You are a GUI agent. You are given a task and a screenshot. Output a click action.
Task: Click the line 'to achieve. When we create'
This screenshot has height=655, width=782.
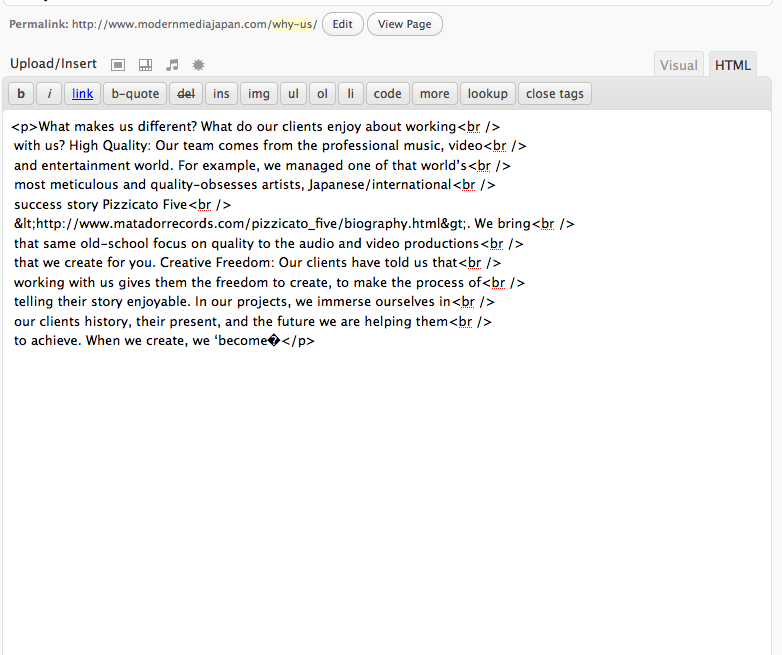click(164, 341)
